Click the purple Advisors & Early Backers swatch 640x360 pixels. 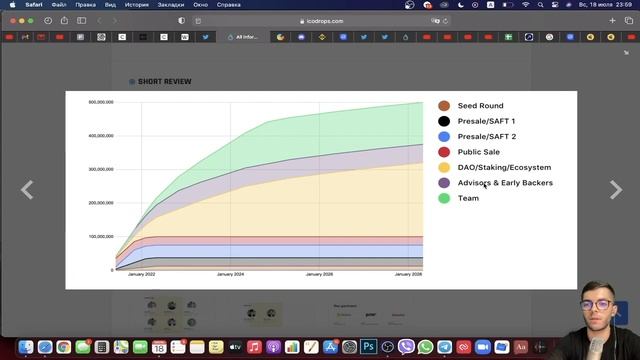pyautogui.click(x=444, y=183)
